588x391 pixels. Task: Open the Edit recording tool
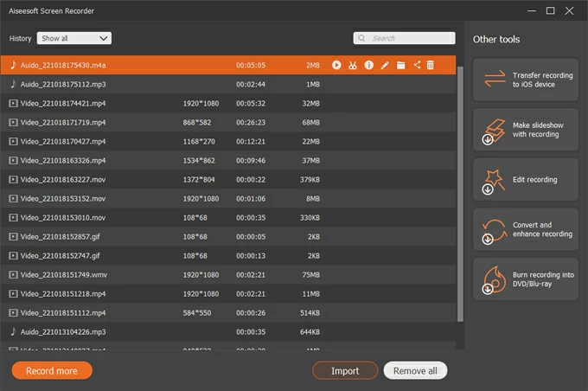point(526,179)
